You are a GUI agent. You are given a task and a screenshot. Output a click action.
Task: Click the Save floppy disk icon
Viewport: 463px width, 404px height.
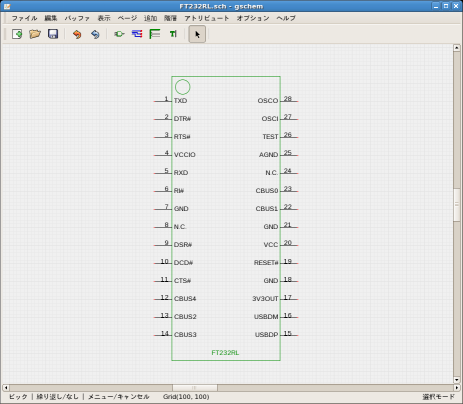tap(53, 34)
